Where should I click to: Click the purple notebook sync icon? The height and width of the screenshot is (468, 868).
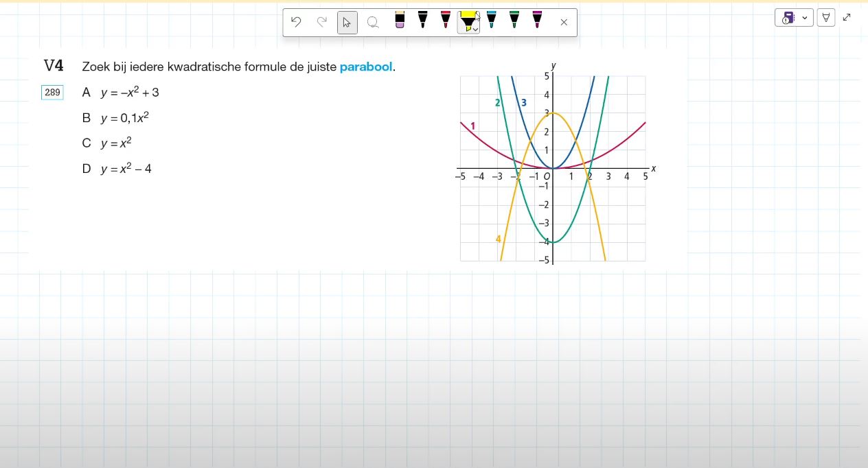click(x=788, y=18)
